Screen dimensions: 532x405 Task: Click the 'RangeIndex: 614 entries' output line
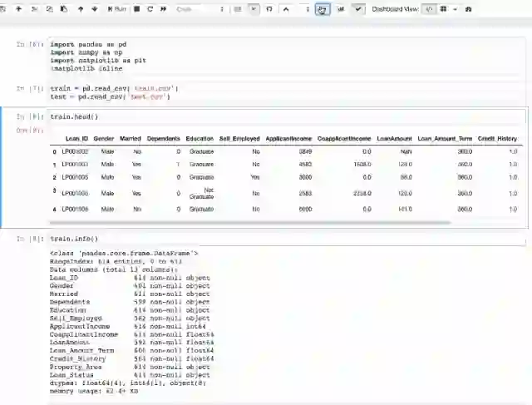tap(116, 261)
